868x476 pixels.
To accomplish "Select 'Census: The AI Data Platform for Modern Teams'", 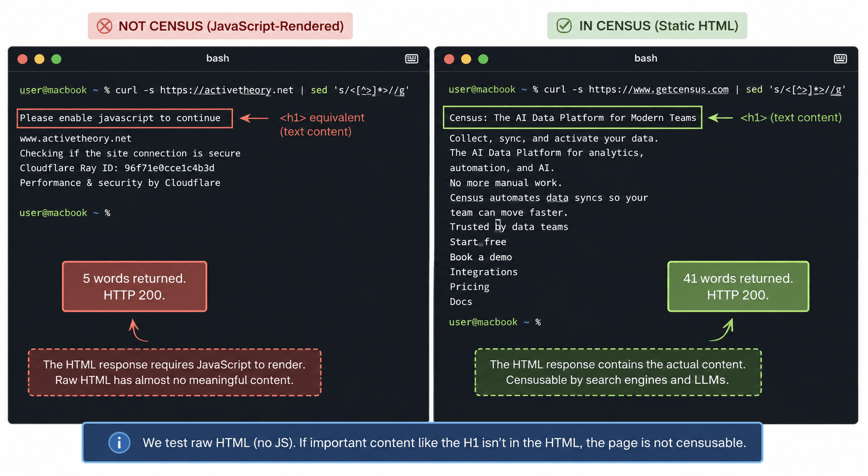I will point(573,118).
